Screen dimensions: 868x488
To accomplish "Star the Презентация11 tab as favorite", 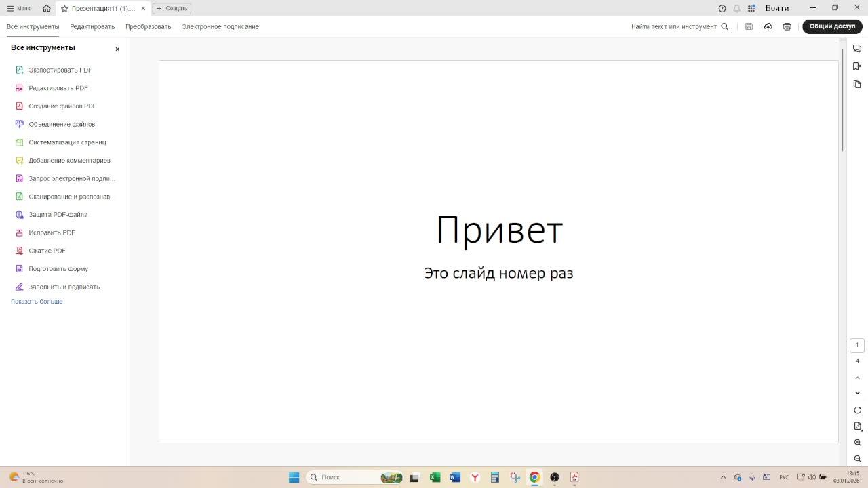I will pyautogui.click(x=64, y=8).
